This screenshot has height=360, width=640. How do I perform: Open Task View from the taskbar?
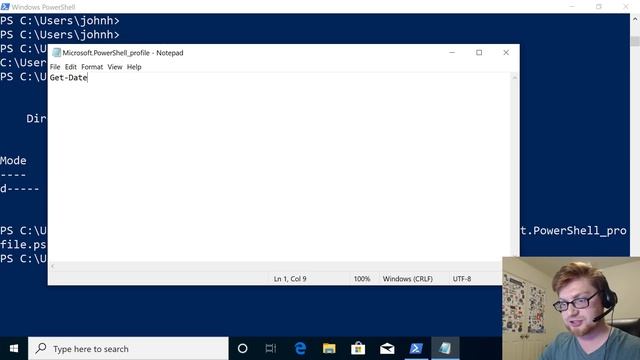(271, 349)
